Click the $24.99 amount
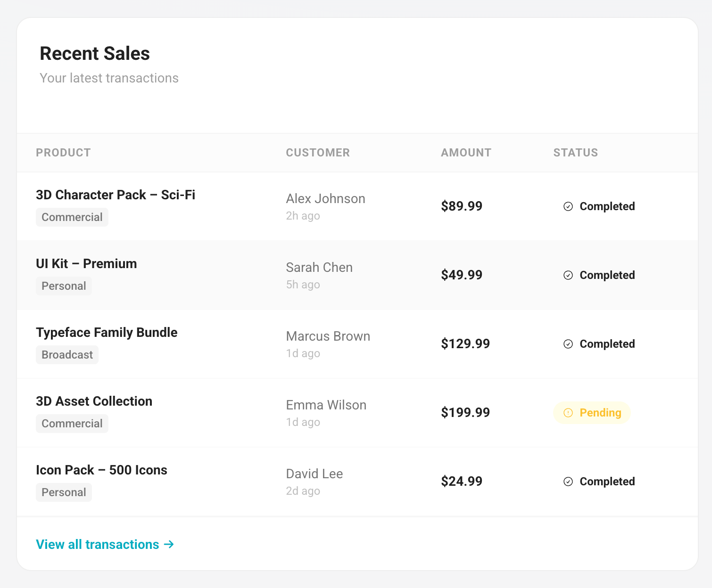Image resolution: width=712 pixels, height=588 pixels. (x=462, y=482)
